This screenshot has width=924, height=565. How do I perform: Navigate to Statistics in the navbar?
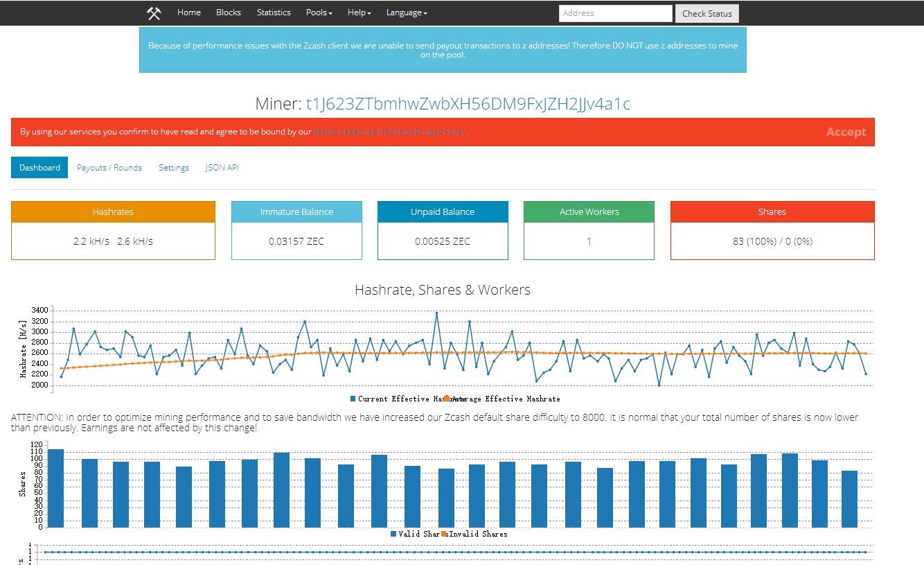[274, 12]
